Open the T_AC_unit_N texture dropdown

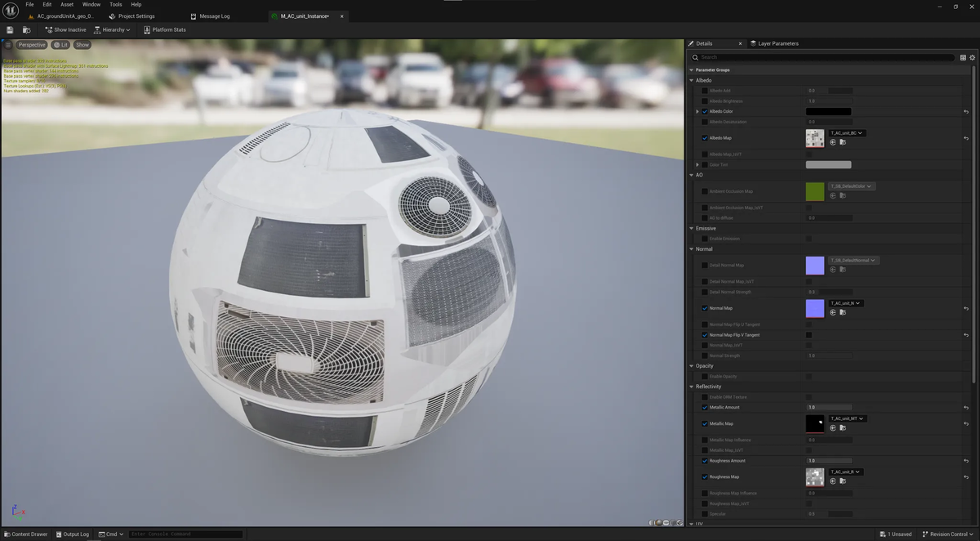(846, 303)
